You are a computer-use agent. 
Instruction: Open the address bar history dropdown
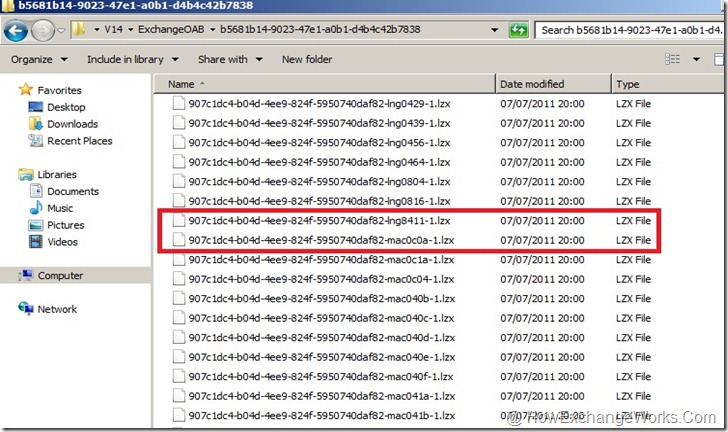pyautogui.click(x=494, y=30)
